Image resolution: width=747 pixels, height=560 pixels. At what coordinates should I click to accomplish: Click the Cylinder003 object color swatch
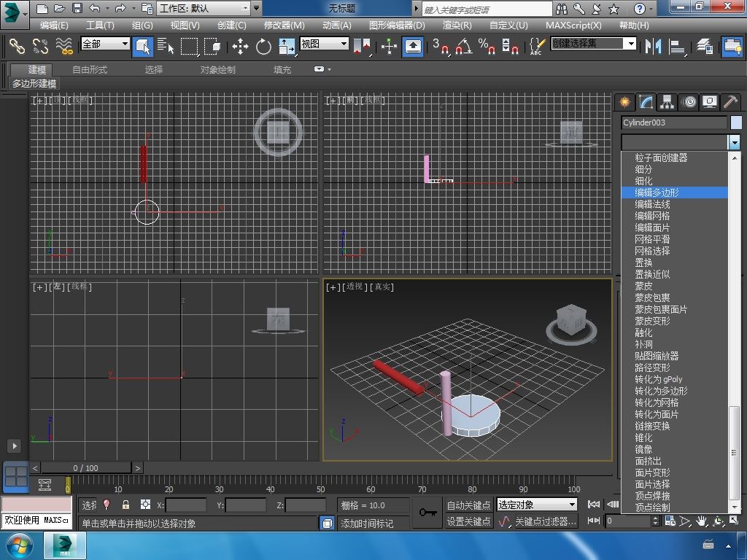pos(736,122)
